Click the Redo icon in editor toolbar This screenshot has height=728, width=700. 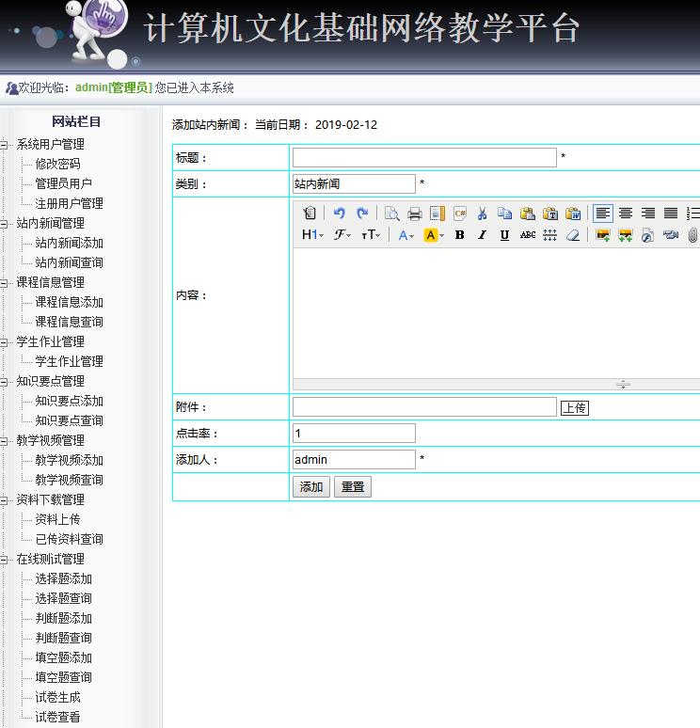point(362,214)
